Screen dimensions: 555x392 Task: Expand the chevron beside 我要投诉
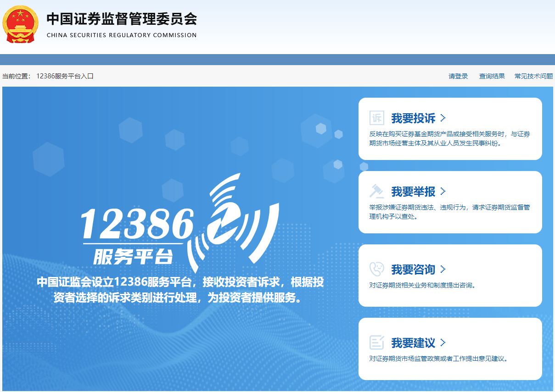tap(443, 118)
